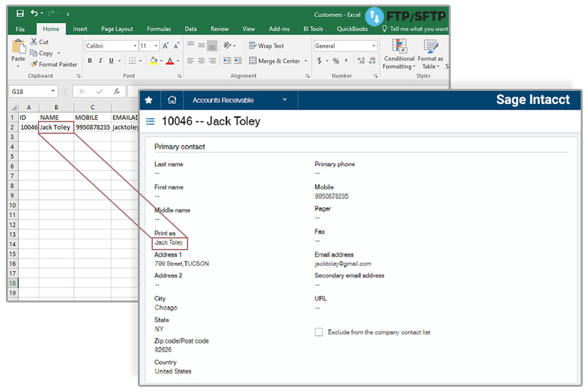The width and height of the screenshot is (588, 392).
Task: Open the Accounts Receivable module dropdown
Action: click(x=285, y=100)
